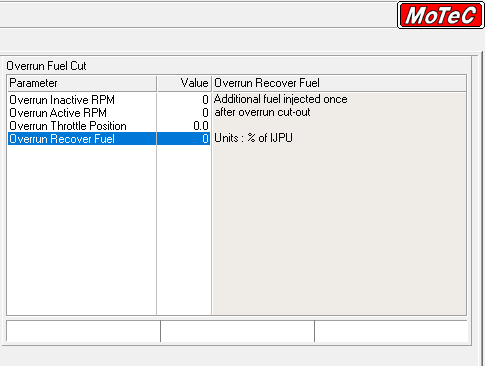
Task: Select the Overrun Active RPM parameter
Action: [58, 113]
